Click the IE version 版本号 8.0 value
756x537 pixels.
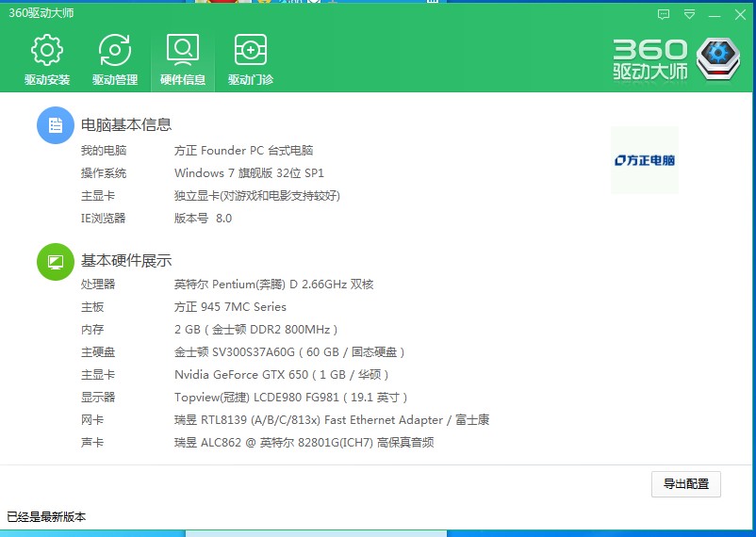pos(203,219)
